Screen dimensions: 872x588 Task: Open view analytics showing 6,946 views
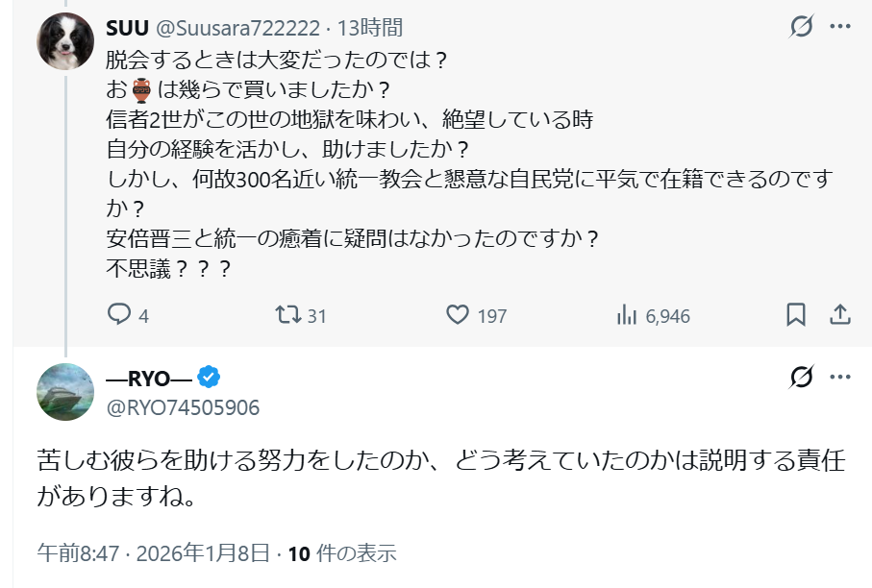(627, 315)
